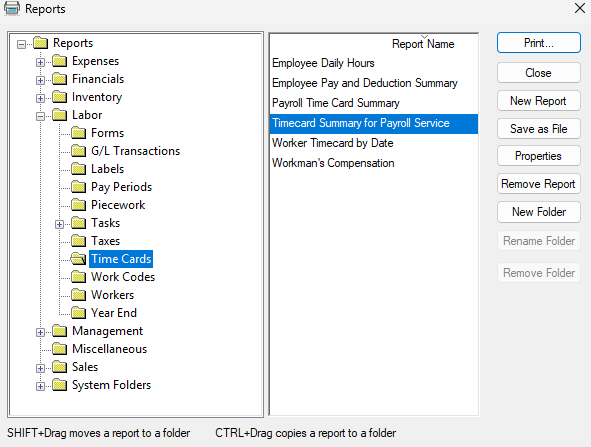Viewport: 591px width, 447px height.
Task: Select the Work Codes tree item
Action: click(x=123, y=277)
